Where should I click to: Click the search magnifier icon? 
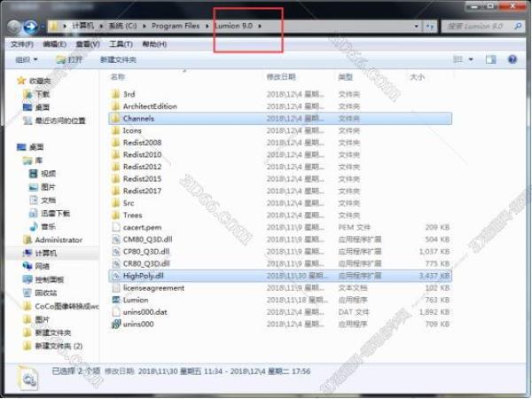tap(518, 26)
